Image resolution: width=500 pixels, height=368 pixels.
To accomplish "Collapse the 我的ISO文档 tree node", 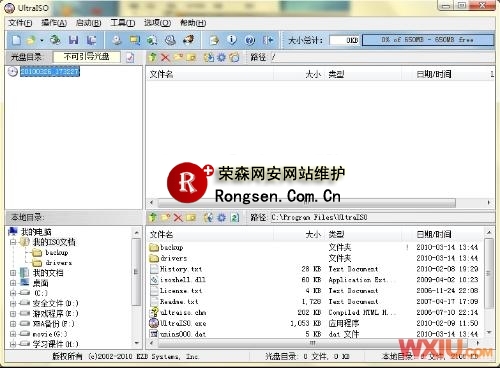I will (13, 242).
